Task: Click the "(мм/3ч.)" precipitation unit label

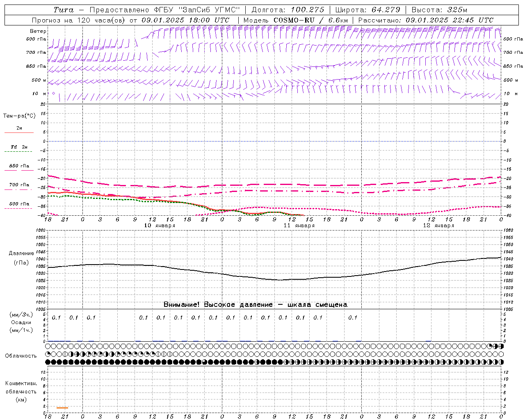Action: 21,315
